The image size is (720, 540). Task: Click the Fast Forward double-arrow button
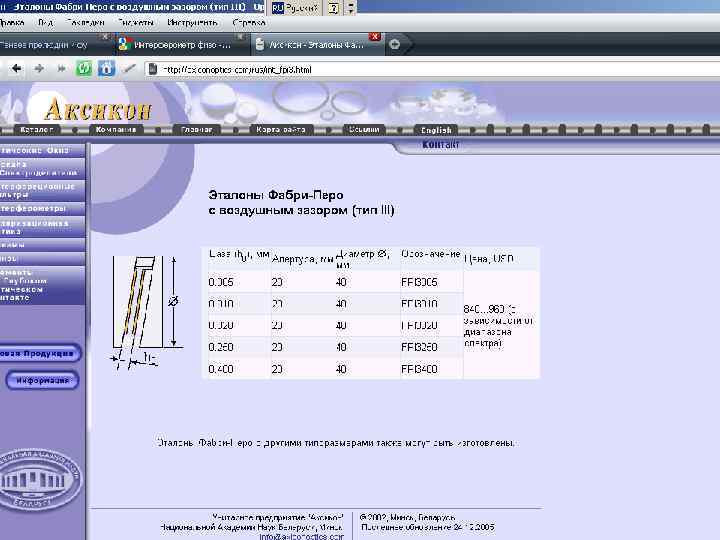click(61, 69)
